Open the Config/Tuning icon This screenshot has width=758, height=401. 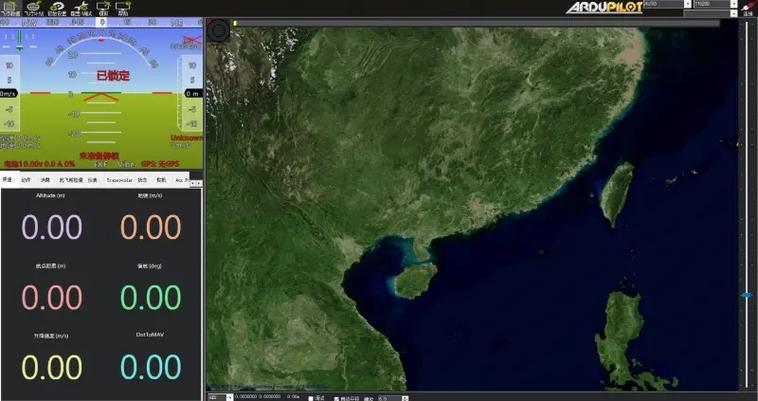click(x=82, y=8)
